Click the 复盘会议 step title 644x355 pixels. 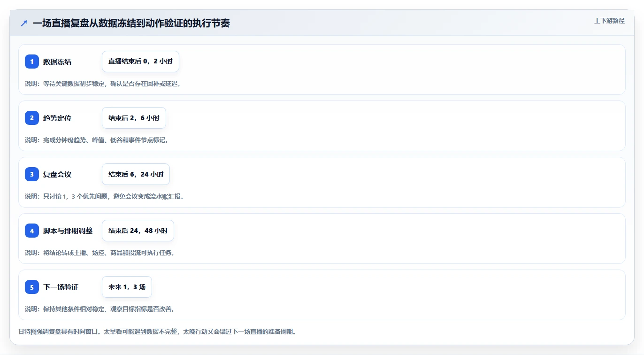[57, 174]
